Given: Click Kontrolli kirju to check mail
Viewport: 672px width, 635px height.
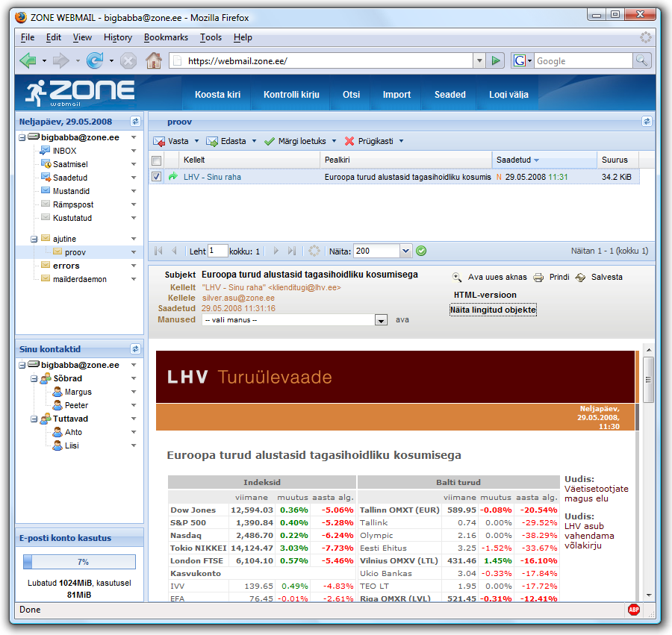Looking at the screenshot, I should click(291, 95).
